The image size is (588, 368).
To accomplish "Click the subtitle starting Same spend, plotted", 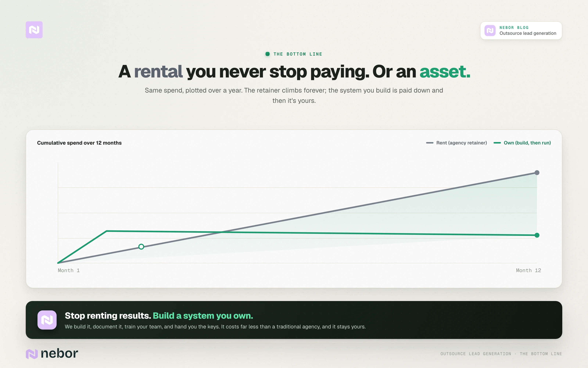I will coord(294,95).
